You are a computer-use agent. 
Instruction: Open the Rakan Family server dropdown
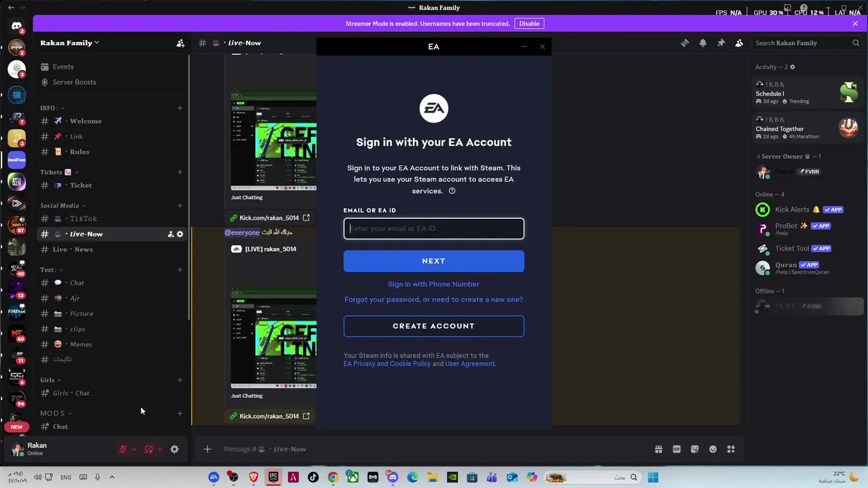[69, 43]
